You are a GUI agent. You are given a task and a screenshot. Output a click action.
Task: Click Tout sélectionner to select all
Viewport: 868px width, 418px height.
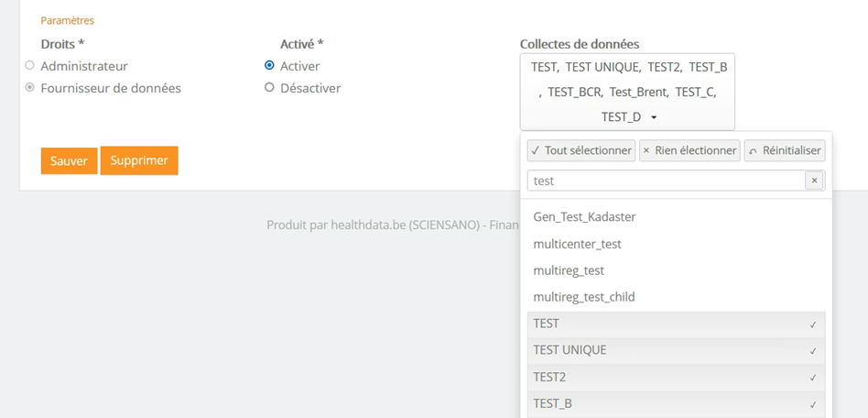click(581, 150)
